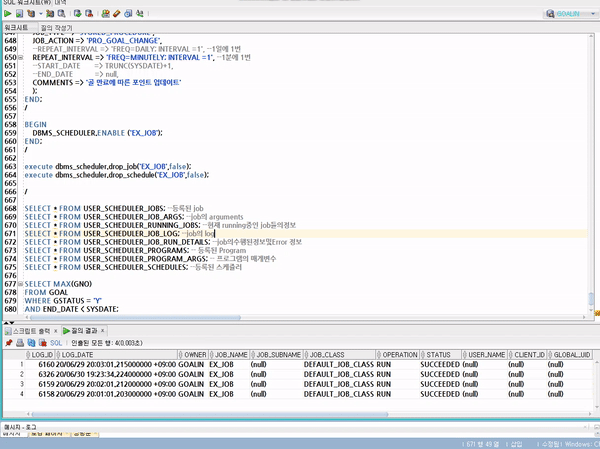Click the 671 행 49 열 status indicator

(483, 444)
